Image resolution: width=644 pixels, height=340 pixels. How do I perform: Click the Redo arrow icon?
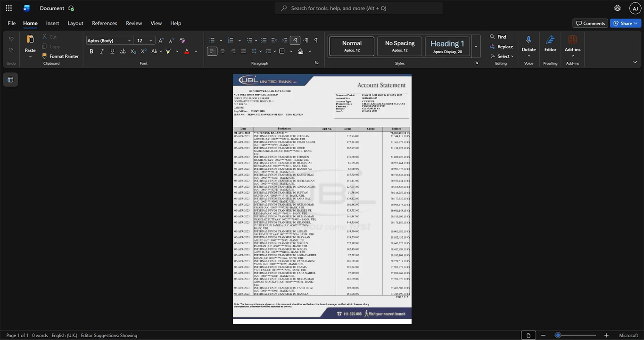pos(11,50)
